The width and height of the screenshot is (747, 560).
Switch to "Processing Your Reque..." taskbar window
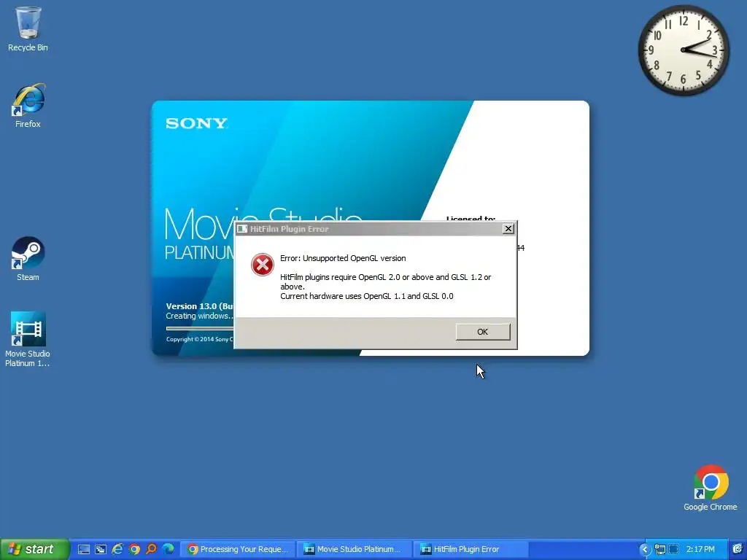pyautogui.click(x=239, y=550)
